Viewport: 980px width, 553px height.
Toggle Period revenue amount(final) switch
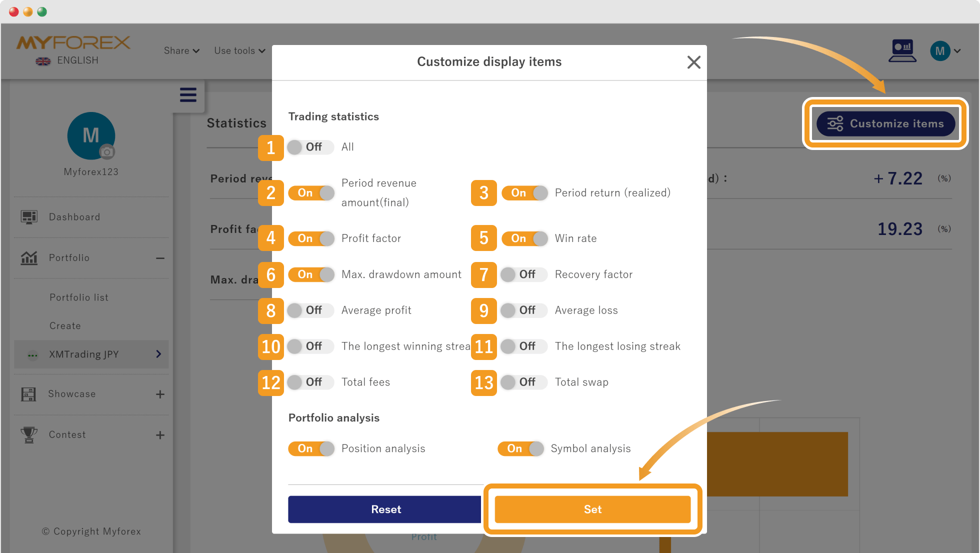310,193
